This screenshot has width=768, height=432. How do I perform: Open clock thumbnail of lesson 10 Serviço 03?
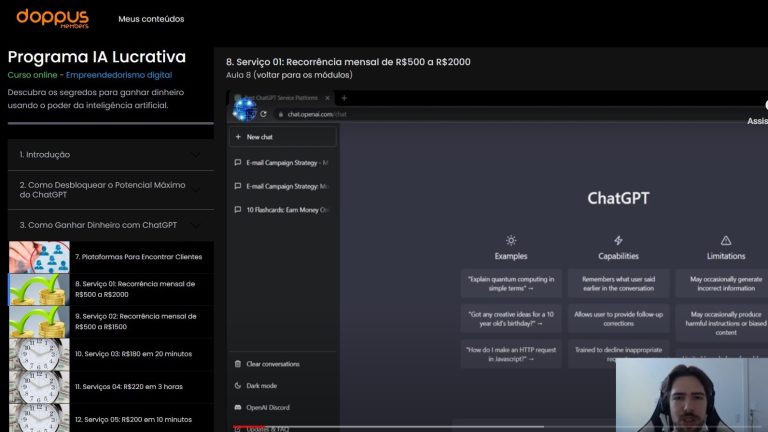39,354
